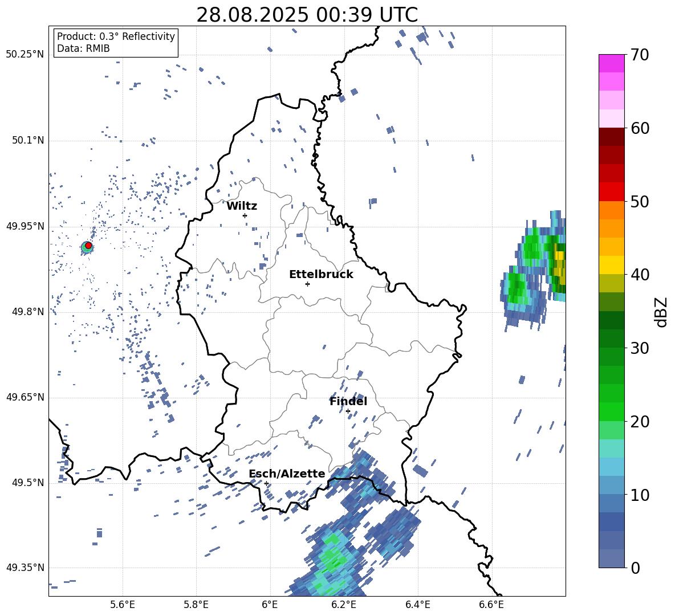Click the 49.5°N latitude label
The height and width of the screenshot is (616, 675).
pyautogui.click(x=28, y=483)
